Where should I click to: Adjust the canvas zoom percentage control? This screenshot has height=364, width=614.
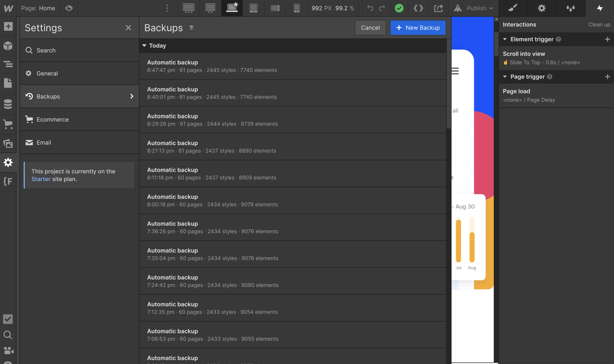tap(344, 8)
